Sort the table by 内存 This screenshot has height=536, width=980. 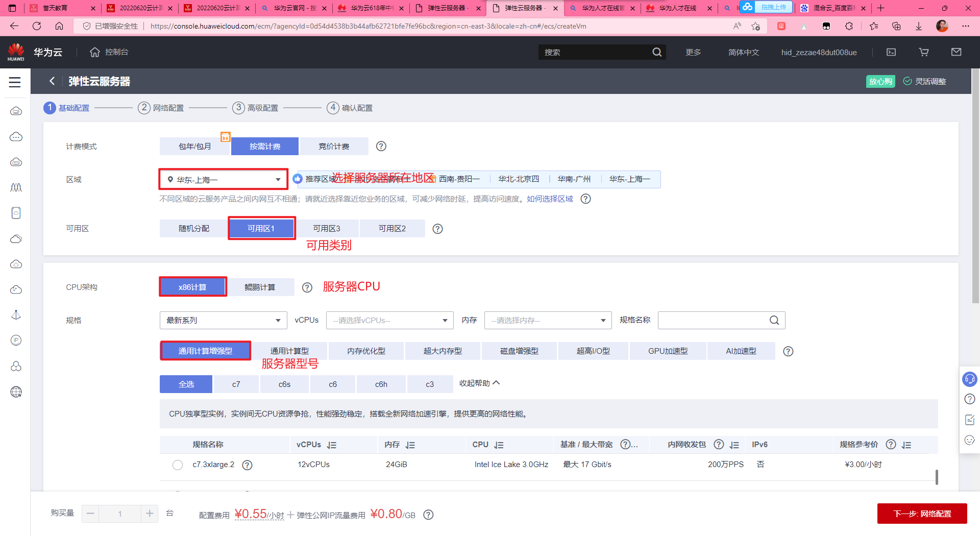410,445
